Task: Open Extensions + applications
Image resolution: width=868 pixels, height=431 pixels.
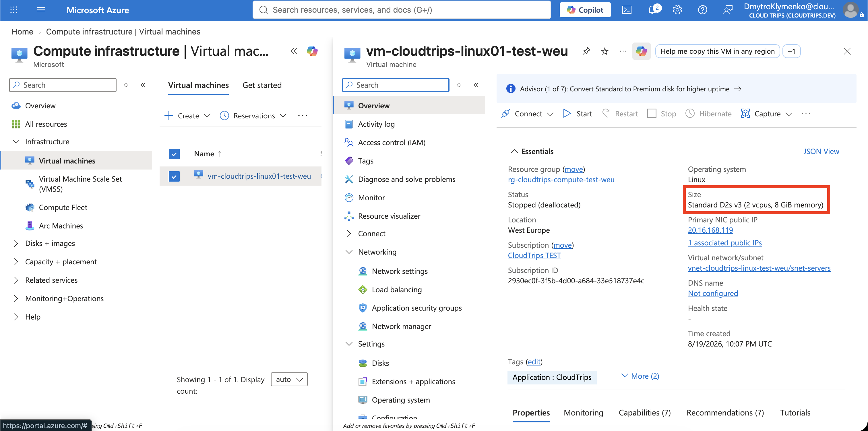Action: coord(413,381)
